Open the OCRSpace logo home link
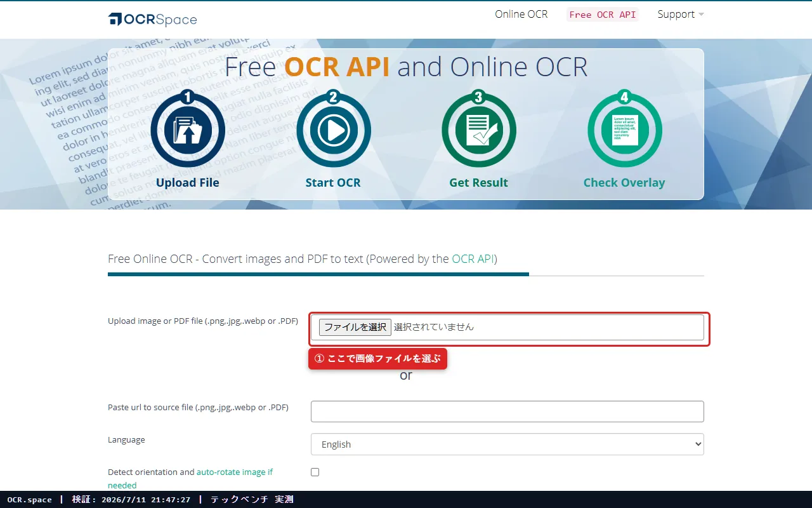 click(x=152, y=20)
